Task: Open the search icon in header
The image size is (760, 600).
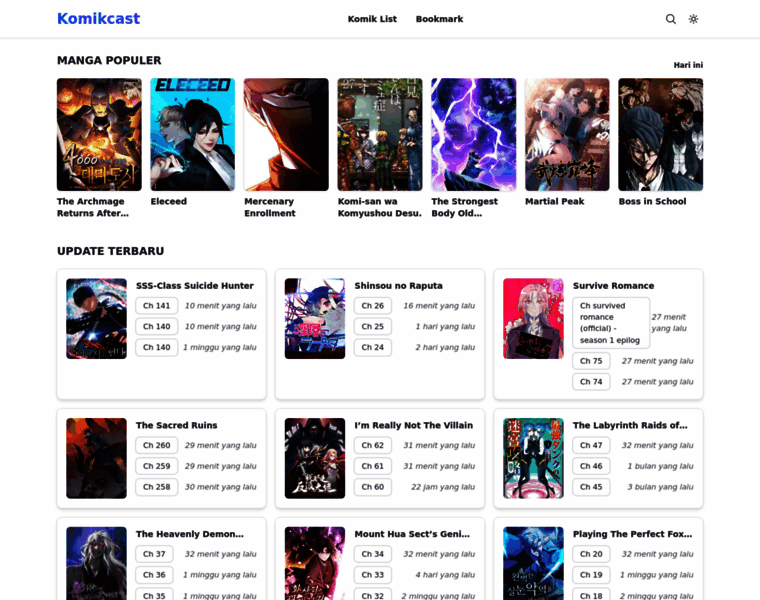Action: (x=670, y=19)
